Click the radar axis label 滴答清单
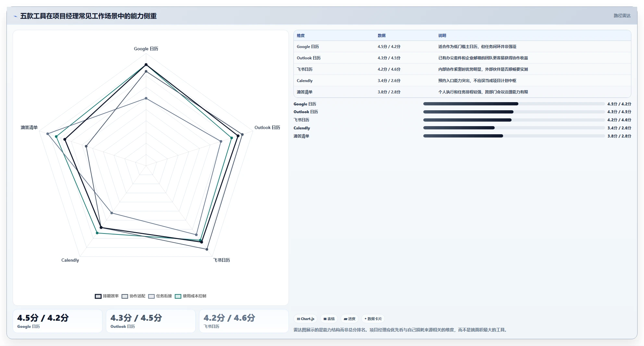The image size is (644, 346). [x=29, y=127]
